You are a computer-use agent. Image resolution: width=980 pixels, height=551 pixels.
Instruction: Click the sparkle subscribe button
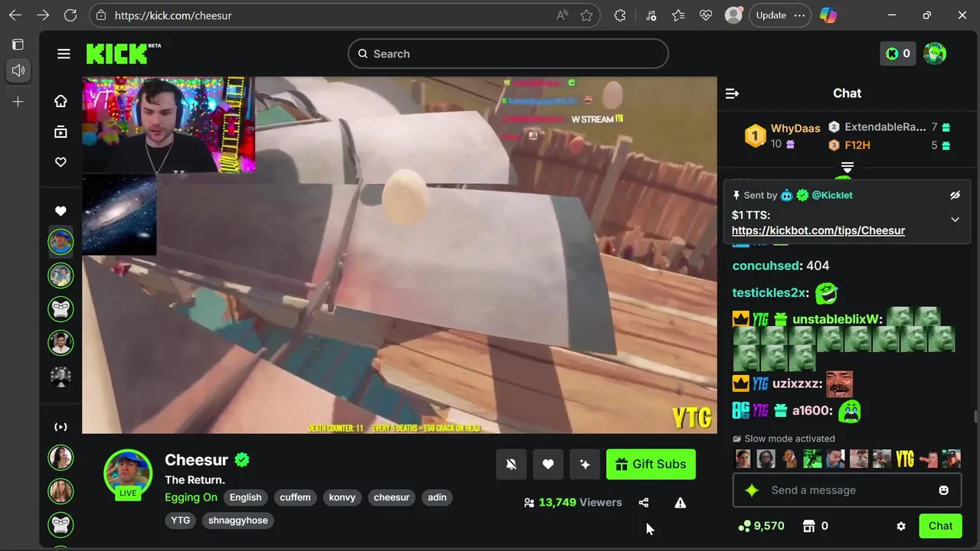[x=585, y=464]
